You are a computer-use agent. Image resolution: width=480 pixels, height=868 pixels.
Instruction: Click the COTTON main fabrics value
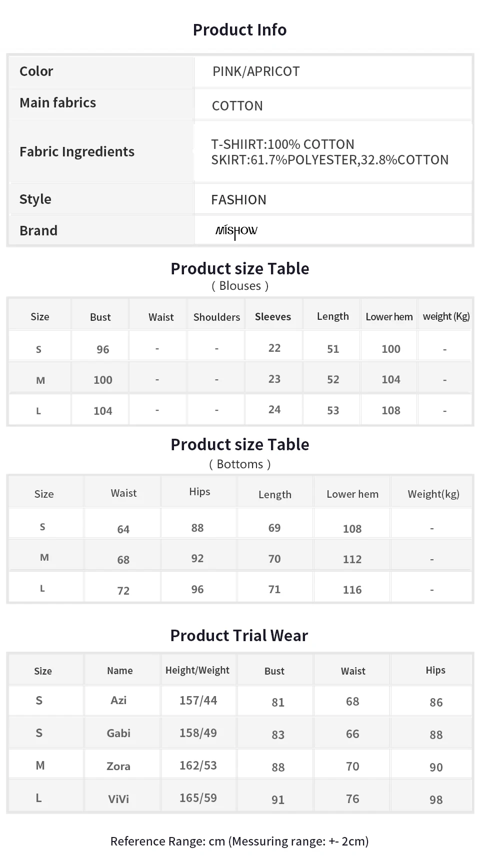tap(237, 106)
